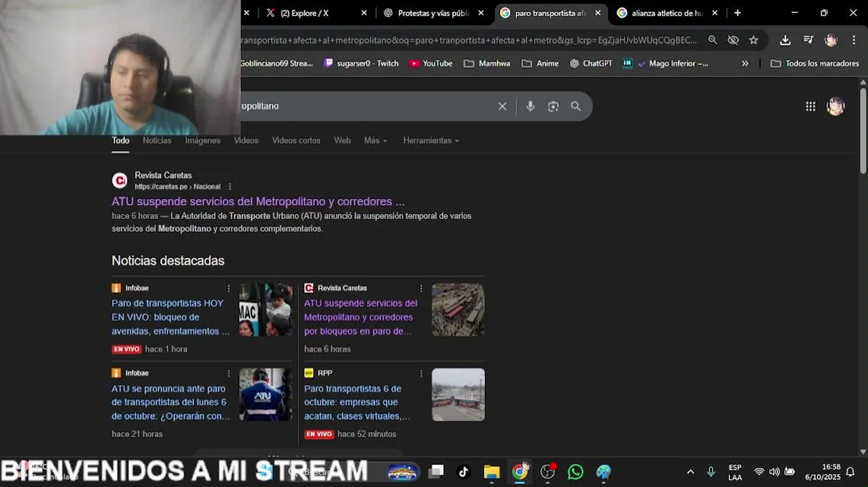This screenshot has width=868, height=487.
Task: Open Caretas 'ATU suspende servicios' news card headline
Action: pos(360,317)
